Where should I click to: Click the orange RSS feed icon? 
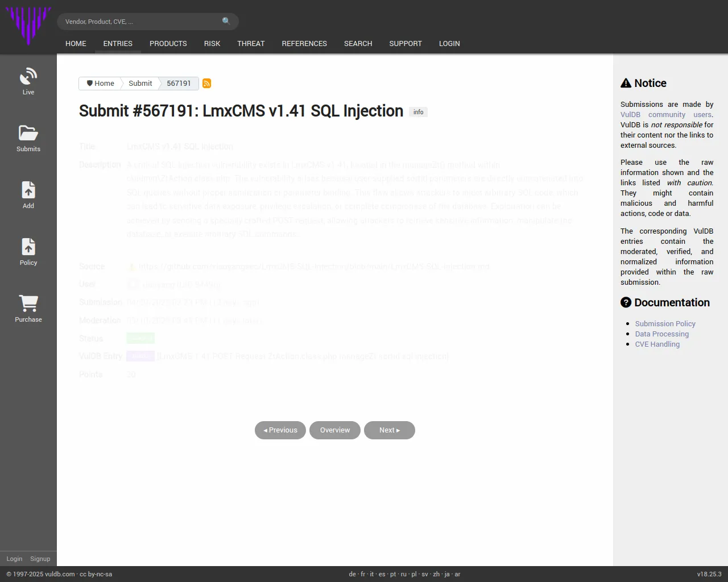click(x=207, y=84)
